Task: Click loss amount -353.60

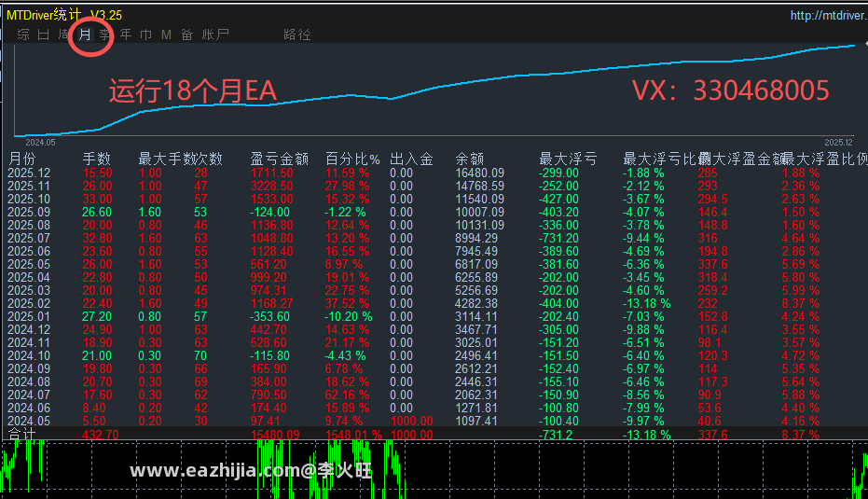Action: pyautogui.click(x=269, y=317)
